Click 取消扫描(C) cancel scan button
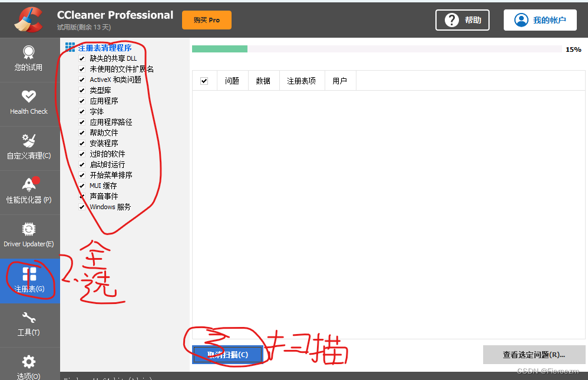588x380 pixels. point(227,355)
